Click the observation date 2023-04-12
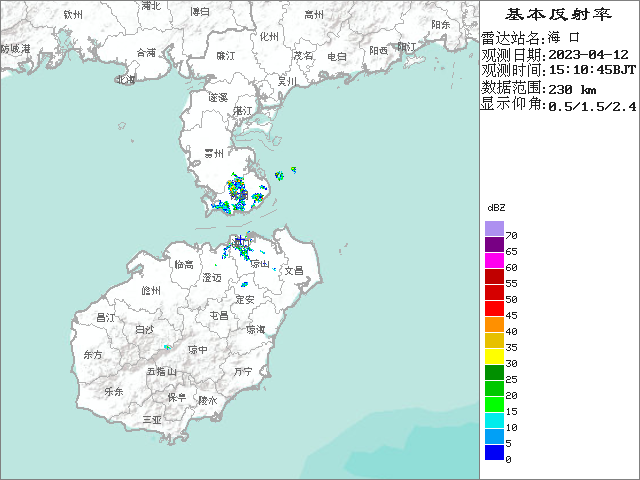 tap(588, 54)
